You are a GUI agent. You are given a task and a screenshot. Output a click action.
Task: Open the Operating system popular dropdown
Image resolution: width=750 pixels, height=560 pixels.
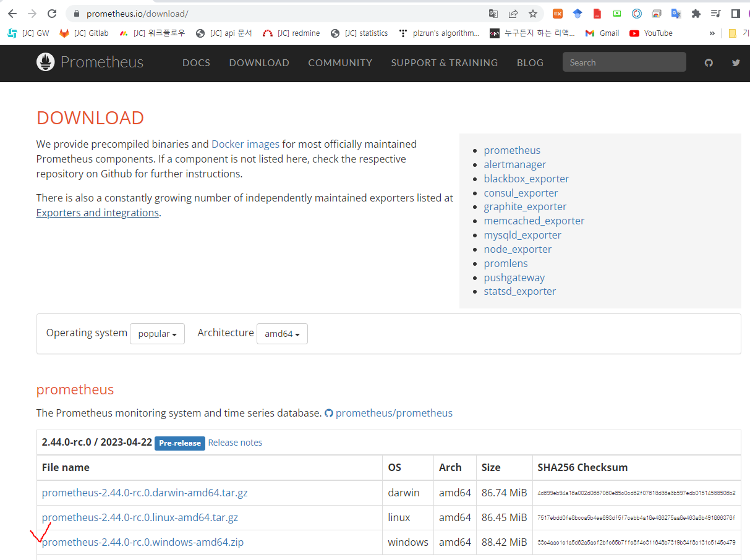157,334
